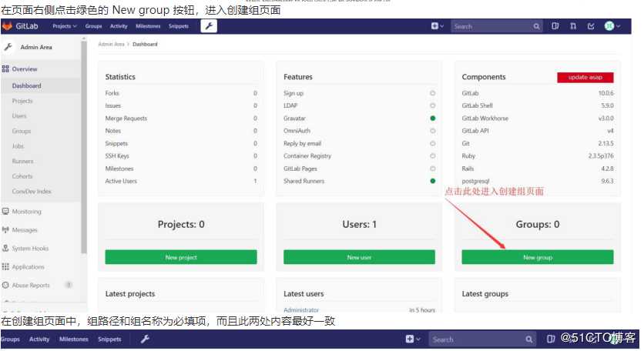Click the LDAP status indicator

click(432, 105)
